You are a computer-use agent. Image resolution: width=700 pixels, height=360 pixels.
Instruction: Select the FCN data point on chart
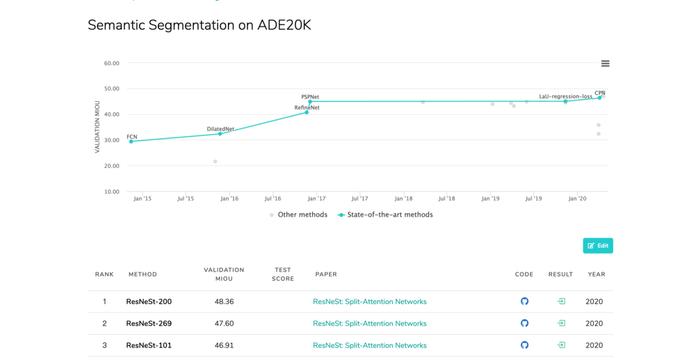pos(131,142)
